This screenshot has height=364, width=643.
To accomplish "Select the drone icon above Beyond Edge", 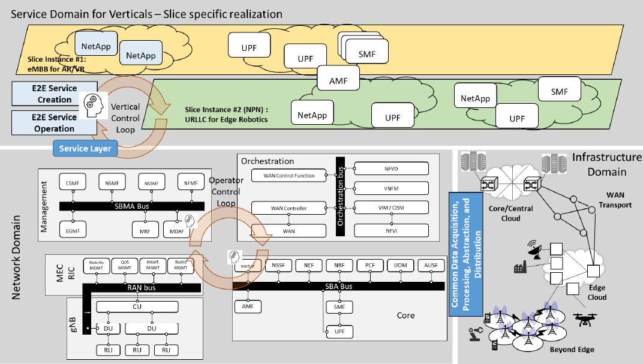I will coord(584,320).
